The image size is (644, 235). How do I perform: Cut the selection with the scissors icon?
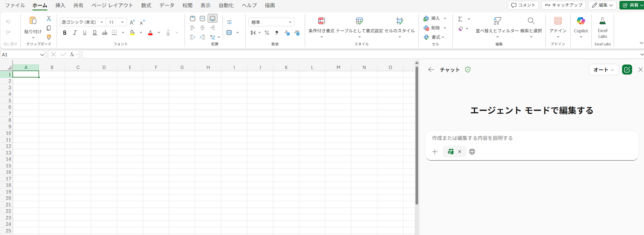pyautogui.click(x=49, y=19)
